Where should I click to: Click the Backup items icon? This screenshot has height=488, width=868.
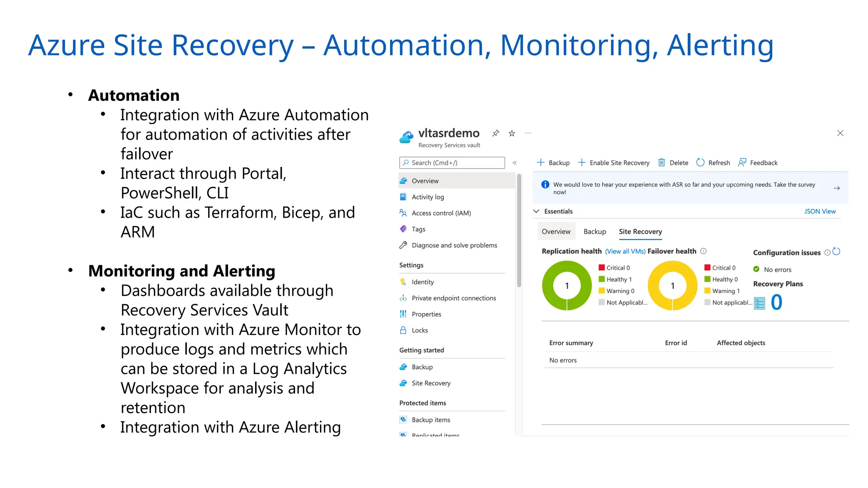[x=403, y=419]
